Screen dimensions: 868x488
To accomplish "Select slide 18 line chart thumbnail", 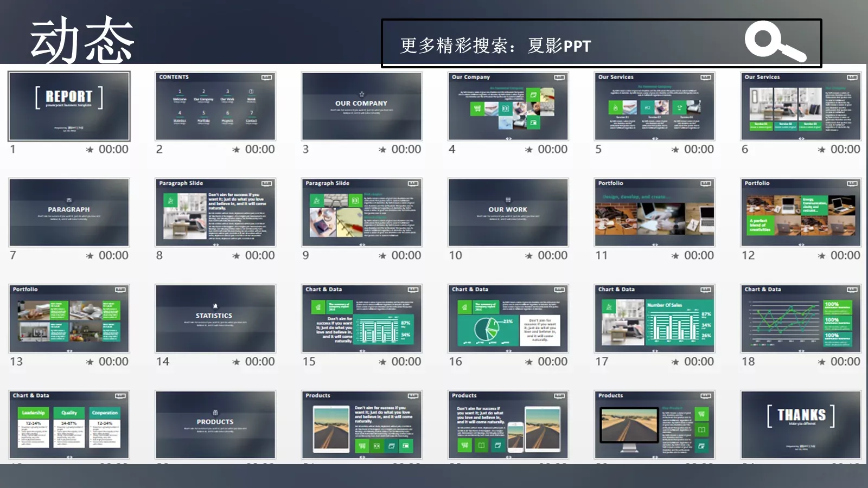I will pyautogui.click(x=801, y=318).
